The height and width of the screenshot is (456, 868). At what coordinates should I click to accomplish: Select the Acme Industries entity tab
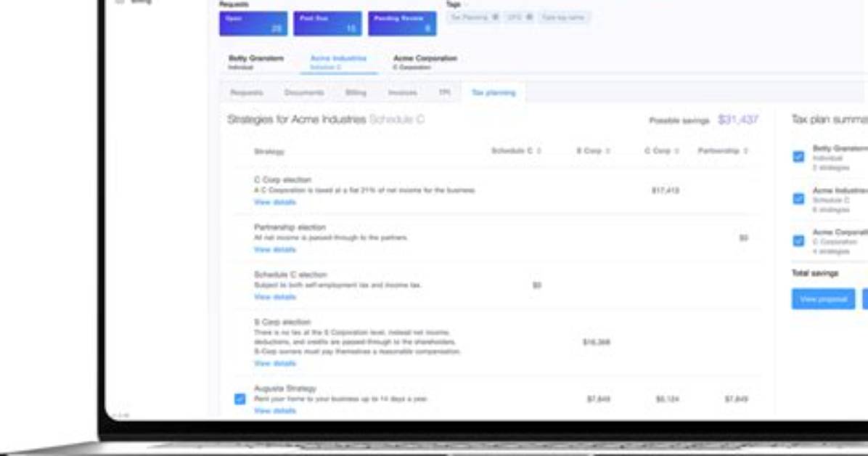point(338,62)
